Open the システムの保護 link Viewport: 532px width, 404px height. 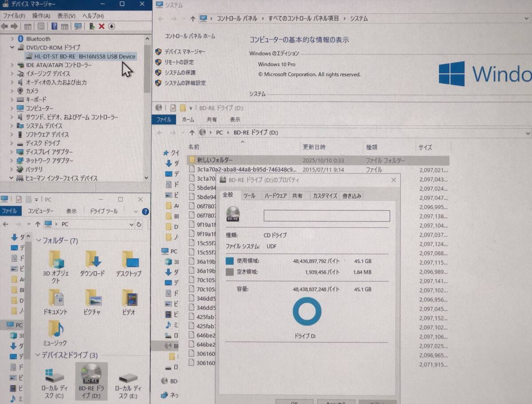point(182,73)
